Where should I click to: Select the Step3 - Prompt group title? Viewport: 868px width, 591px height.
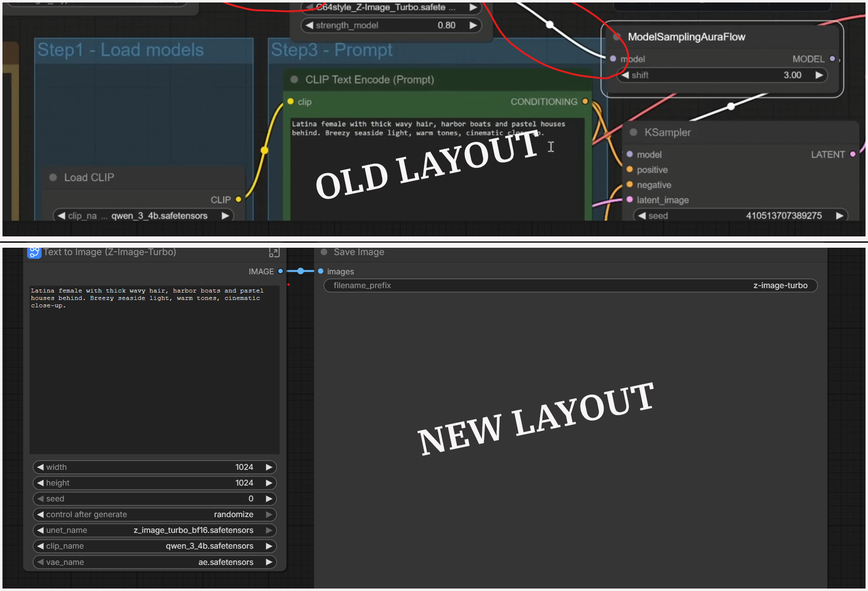click(x=332, y=50)
